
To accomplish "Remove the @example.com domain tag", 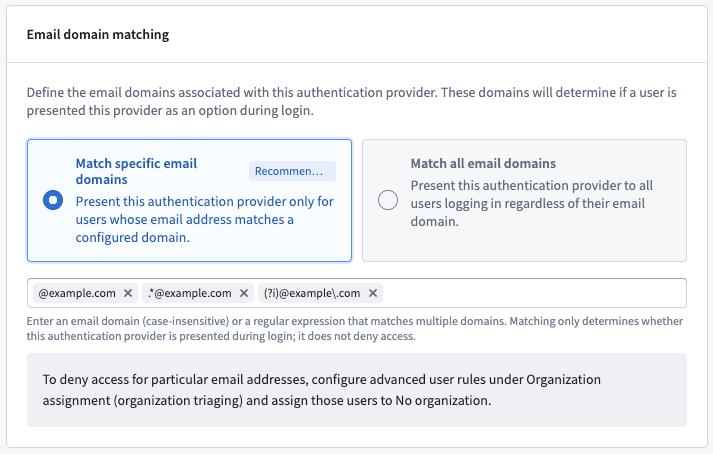I will tap(128, 293).
